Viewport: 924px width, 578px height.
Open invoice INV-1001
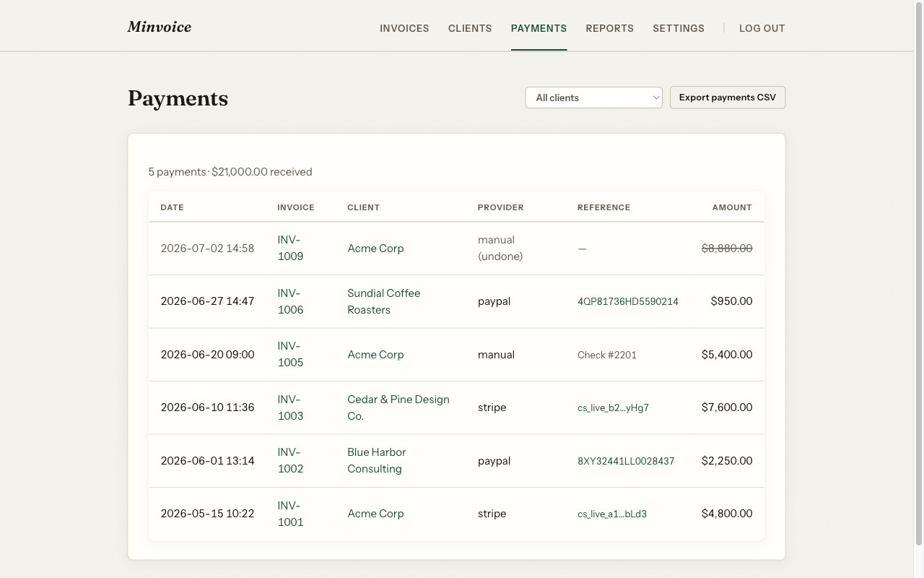(x=290, y=514)
